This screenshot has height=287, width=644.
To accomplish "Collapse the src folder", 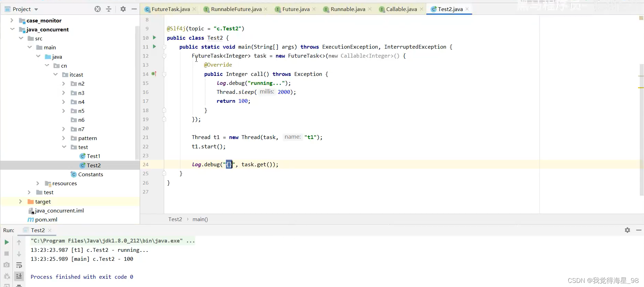I will [21, 38].
